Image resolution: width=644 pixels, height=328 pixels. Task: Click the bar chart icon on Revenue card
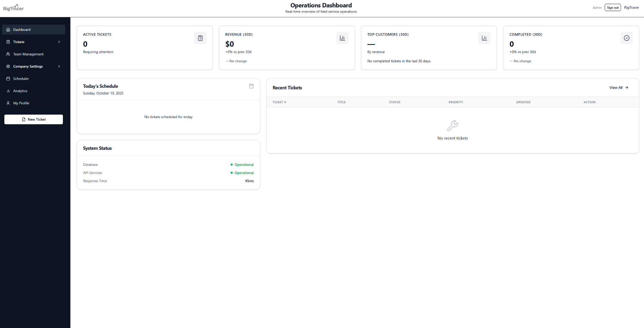coord(342,38)
